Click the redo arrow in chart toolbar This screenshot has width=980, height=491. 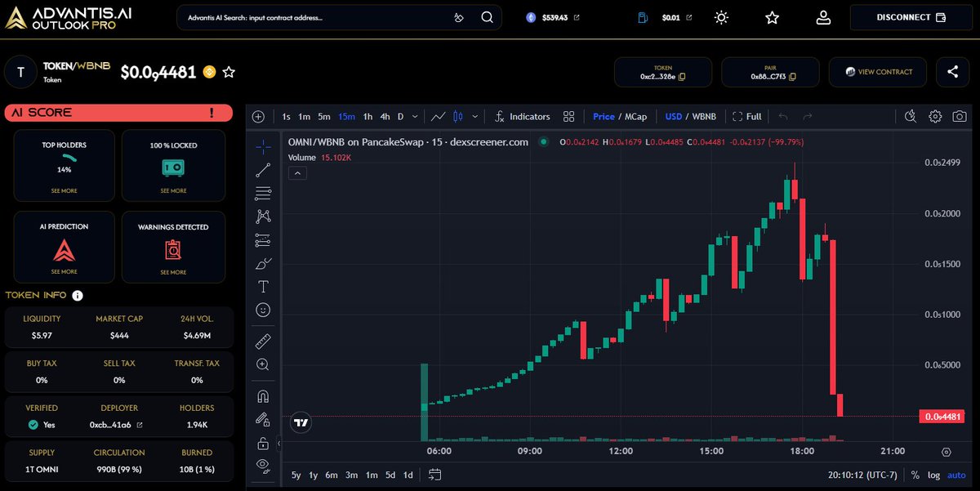click(808, 117)
